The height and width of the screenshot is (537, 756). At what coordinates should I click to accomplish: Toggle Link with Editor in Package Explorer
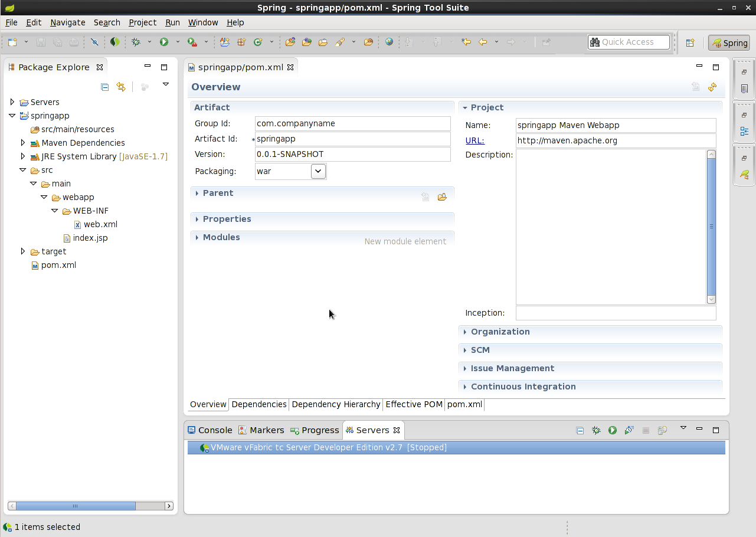pyautogui.click(x=121, y=87)
